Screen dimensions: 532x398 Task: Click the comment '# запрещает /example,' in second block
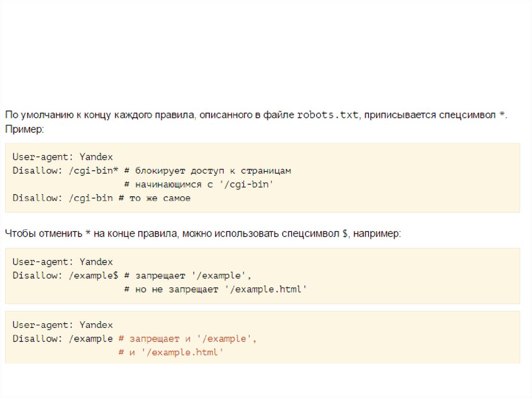click(x=188, y=276)
